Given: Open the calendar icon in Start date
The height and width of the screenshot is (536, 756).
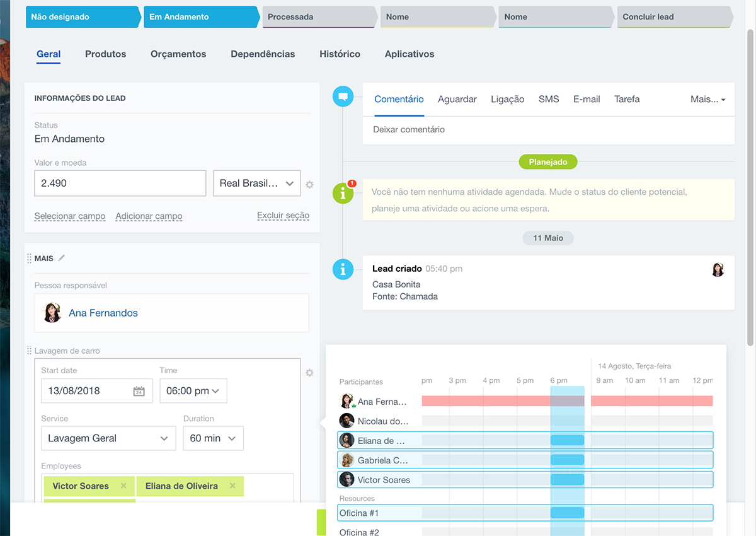Looking at the screenshot, I should tap(139, 391).
